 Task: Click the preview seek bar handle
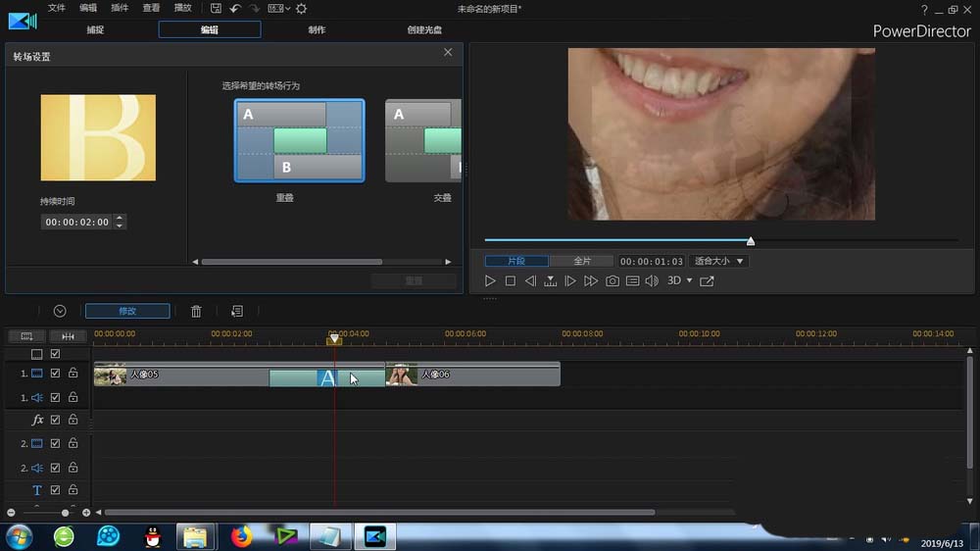[751, 240]
